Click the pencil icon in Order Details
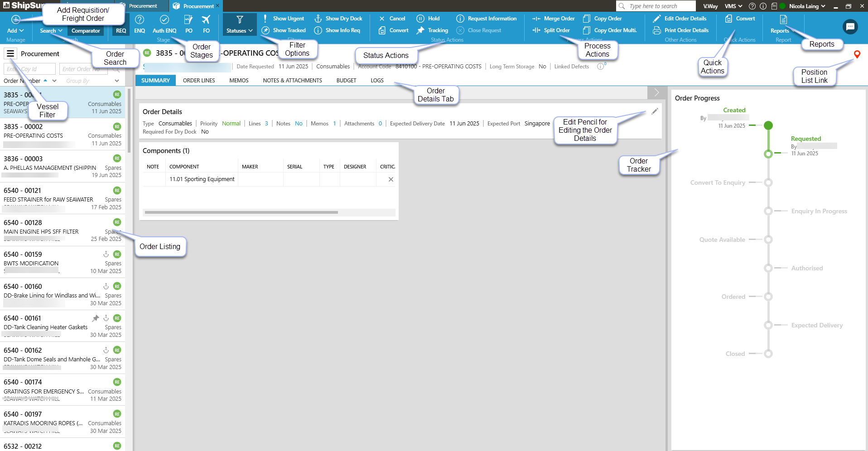868x451 pixels. click(655, 111)
